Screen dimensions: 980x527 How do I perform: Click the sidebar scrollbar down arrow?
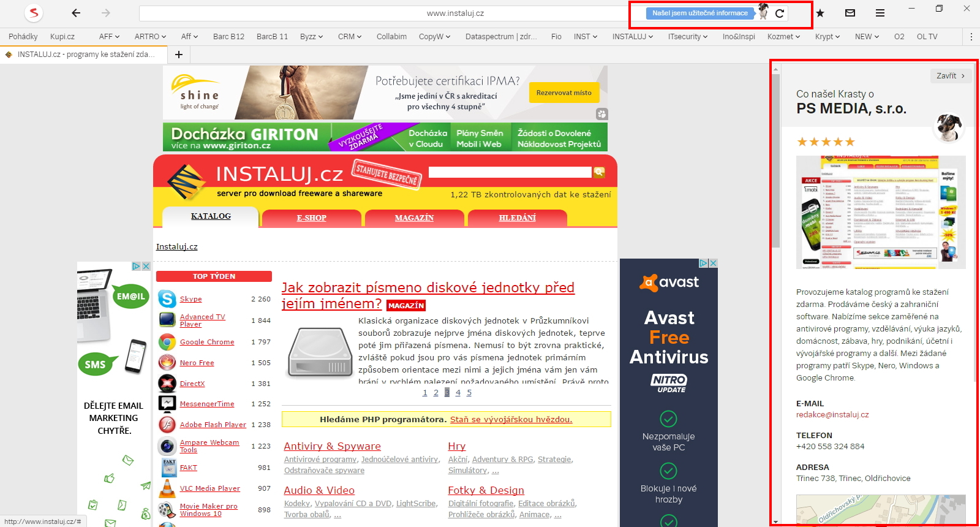pos(775,521)
